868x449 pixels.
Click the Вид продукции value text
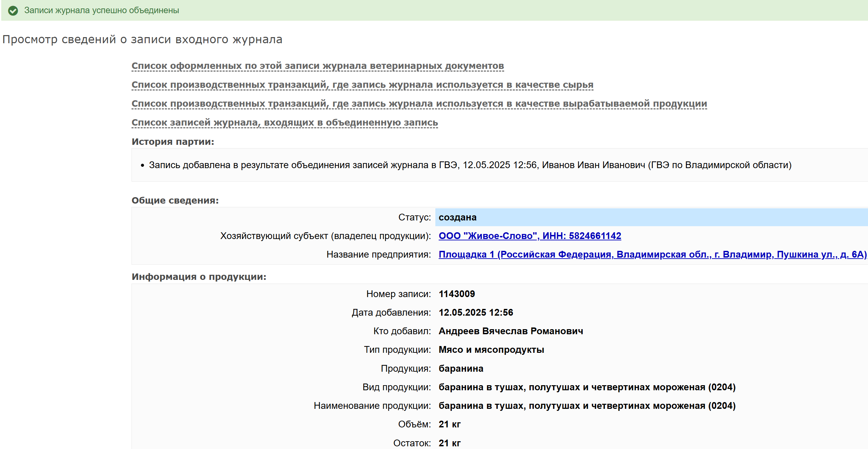tap(587, 387)
